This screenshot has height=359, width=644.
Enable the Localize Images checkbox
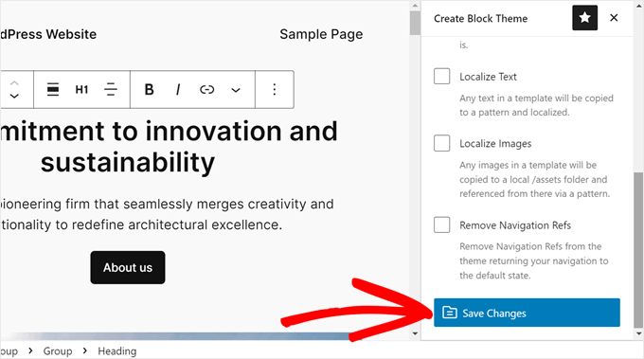tap(441, 143)
